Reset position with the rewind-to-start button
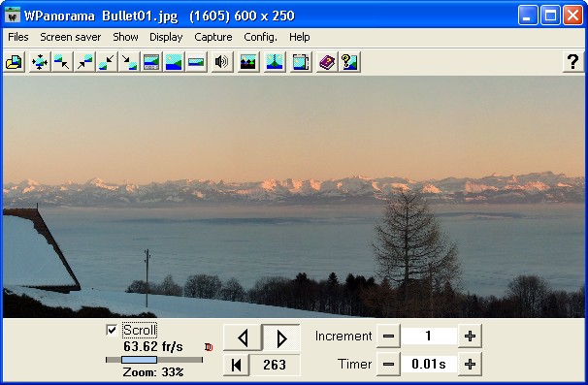 [x=236, y=365]
